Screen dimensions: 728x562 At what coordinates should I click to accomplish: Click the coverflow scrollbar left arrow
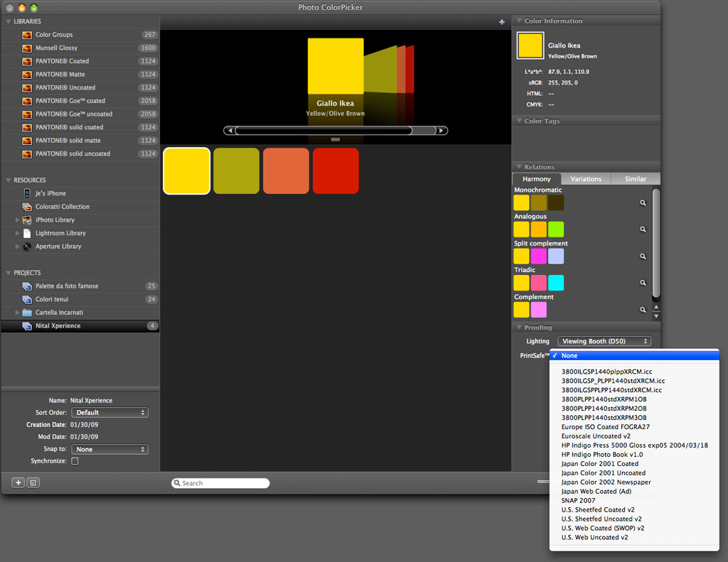[x=230, y=131]
